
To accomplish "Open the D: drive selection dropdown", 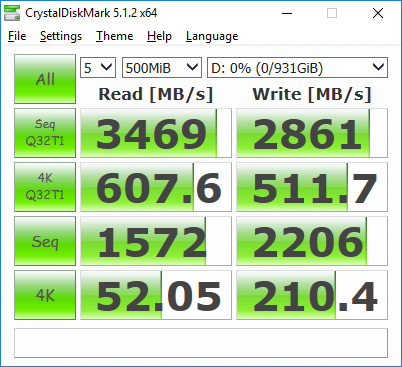I will [x=297, y=68].
